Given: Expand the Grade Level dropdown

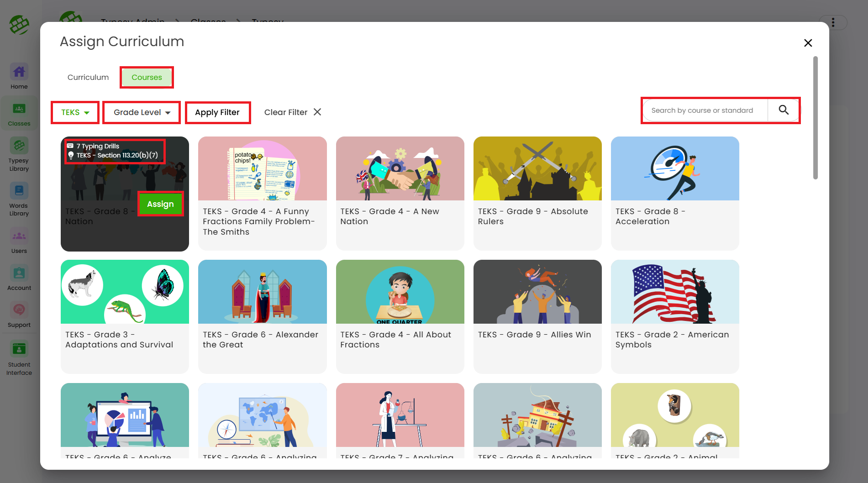Looking at the screenshot, I should [x=142, y=112].
